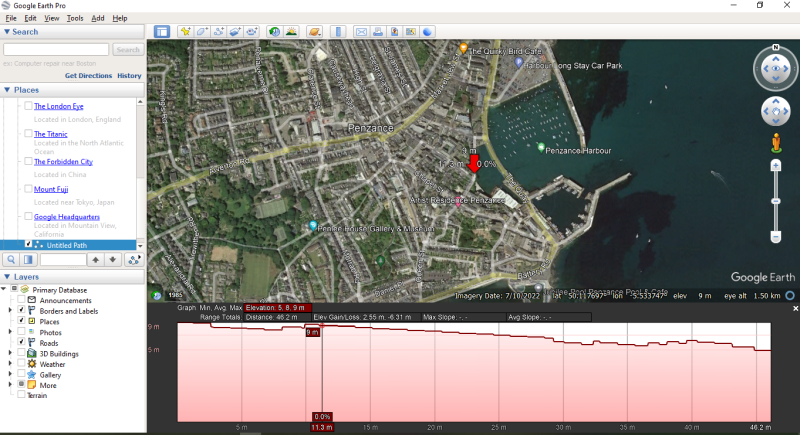The width and height of the screenshot is (800, 435).
Task: Click the move joystick control on map
Action: (x=776, y=111)
